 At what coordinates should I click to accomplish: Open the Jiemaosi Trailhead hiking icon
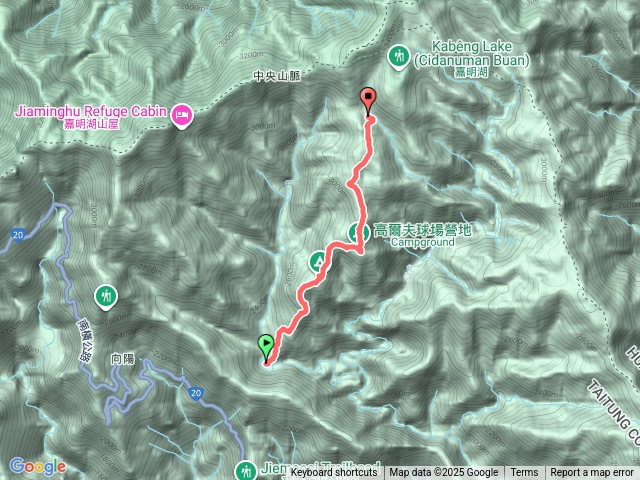pos(246,470)
